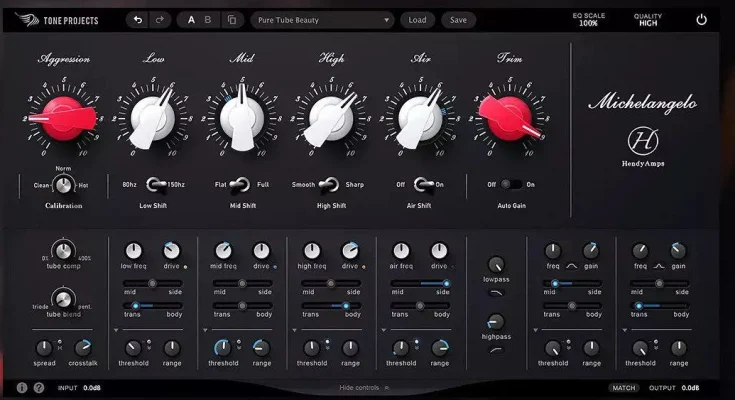Screen dimensions: 735x400
Task: Open the QUALITY HIGH setting selector
Action: [647, 20]
